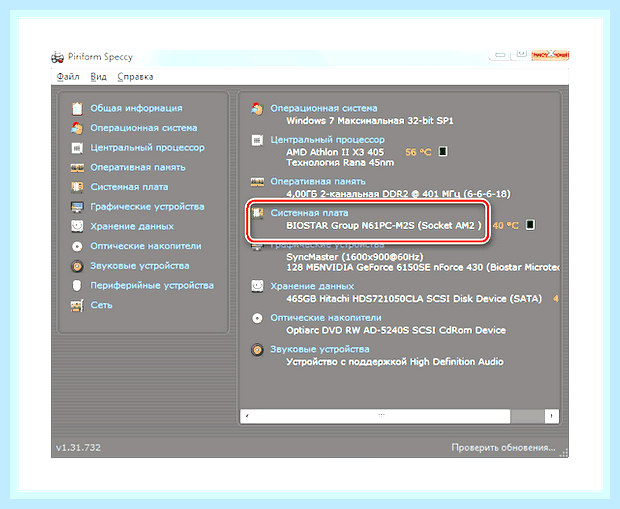Click the Операционная система icon in summary panel
620x509 pixels.
click(x=257, y=108)
